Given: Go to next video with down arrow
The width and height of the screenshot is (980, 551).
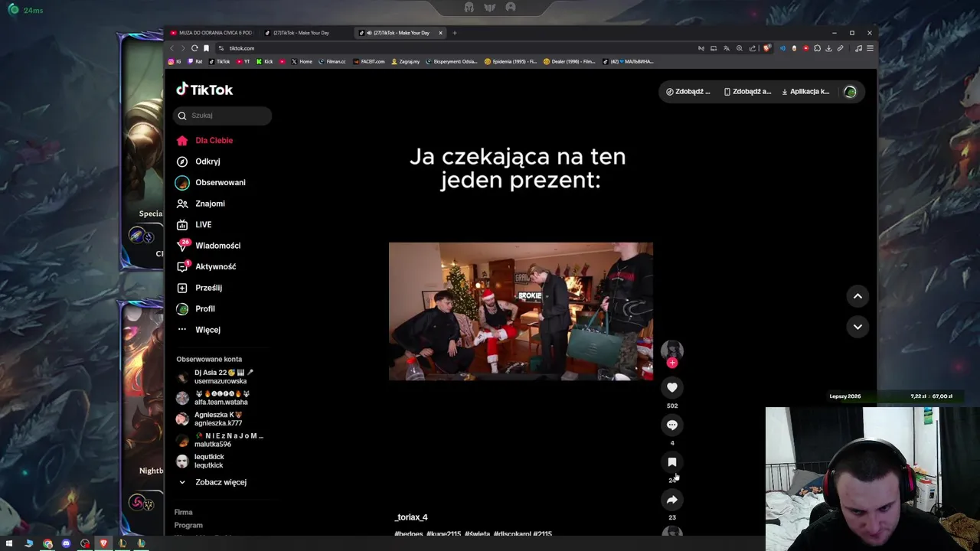Looking at the screenshot, I should (x=857, y=327).
